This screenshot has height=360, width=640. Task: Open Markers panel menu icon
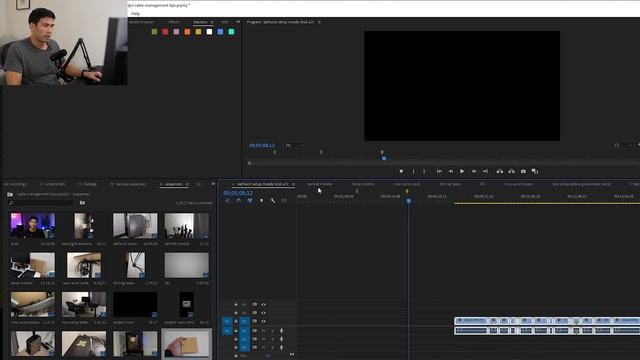[x=212, y=22]
